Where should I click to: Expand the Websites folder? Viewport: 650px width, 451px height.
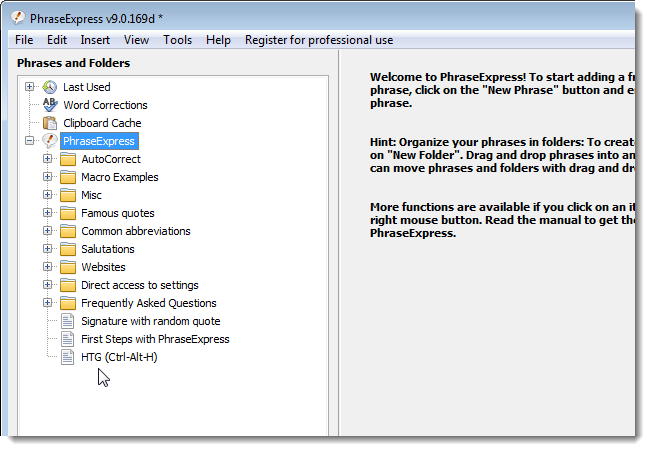tap(48, 267)
